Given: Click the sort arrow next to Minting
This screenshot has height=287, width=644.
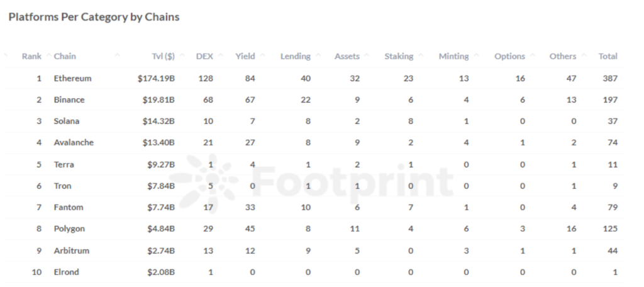Looking at the screenshot, I should click(475, 56).
